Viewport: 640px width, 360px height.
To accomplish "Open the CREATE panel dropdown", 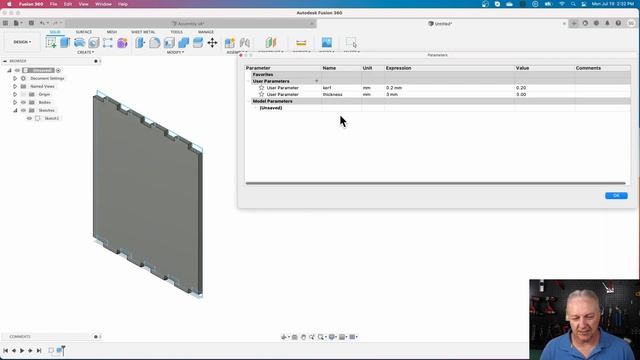I will click(85, 52).
